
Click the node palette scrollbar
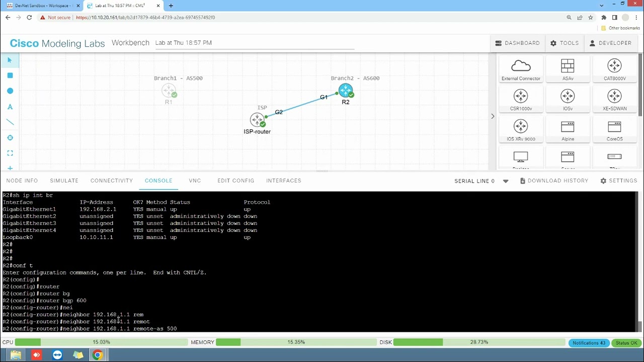click(640, 85)
